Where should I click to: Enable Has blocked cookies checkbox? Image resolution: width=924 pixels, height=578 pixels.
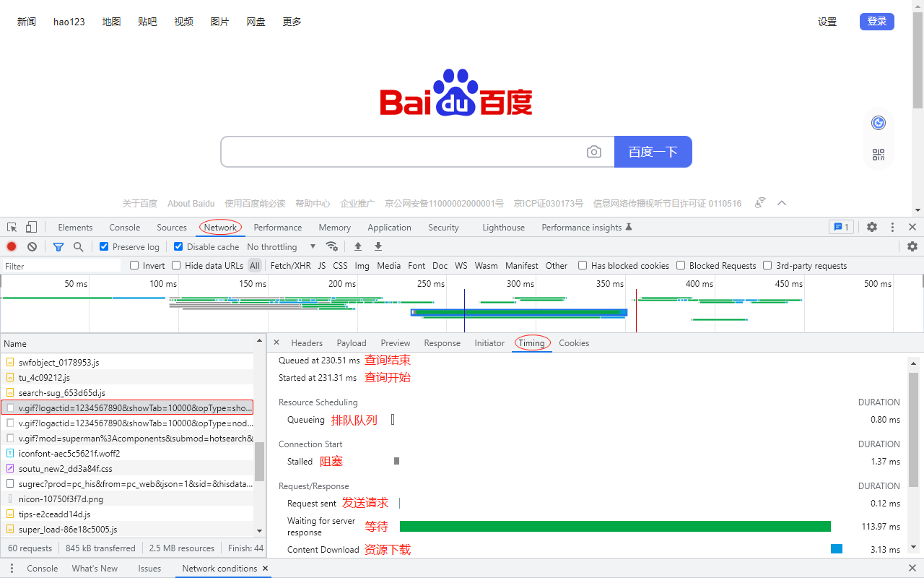[x=583, y=265]
